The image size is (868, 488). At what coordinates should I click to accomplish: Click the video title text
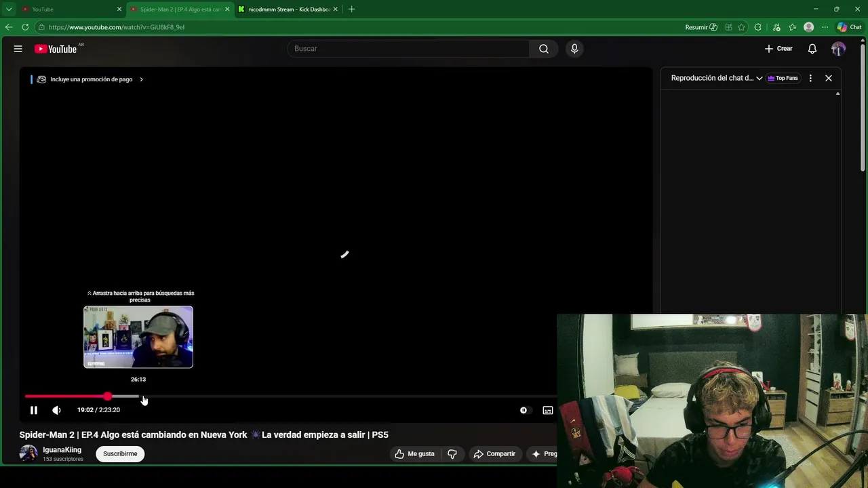(x=204, y=435)
